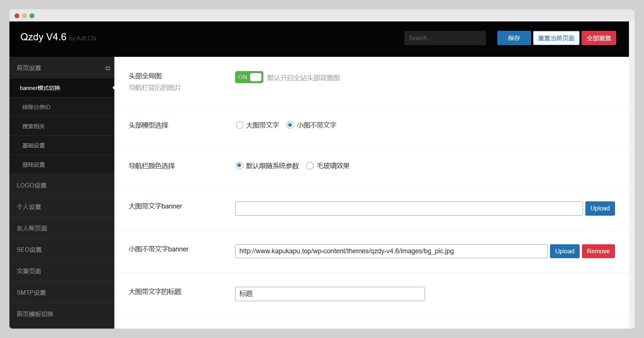Click the 重置当前页面 button
This screenshot has height=338, width=644.
tap(556, 38)
